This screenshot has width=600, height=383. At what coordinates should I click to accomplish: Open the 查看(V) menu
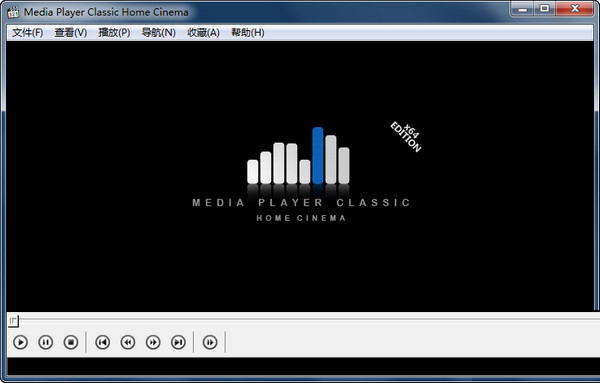[71, 33]
